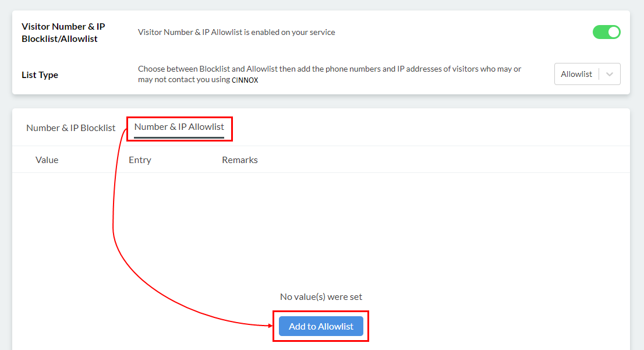Click the "Allowlist is enabled on your service" text
644x350 pixels.
236,32
